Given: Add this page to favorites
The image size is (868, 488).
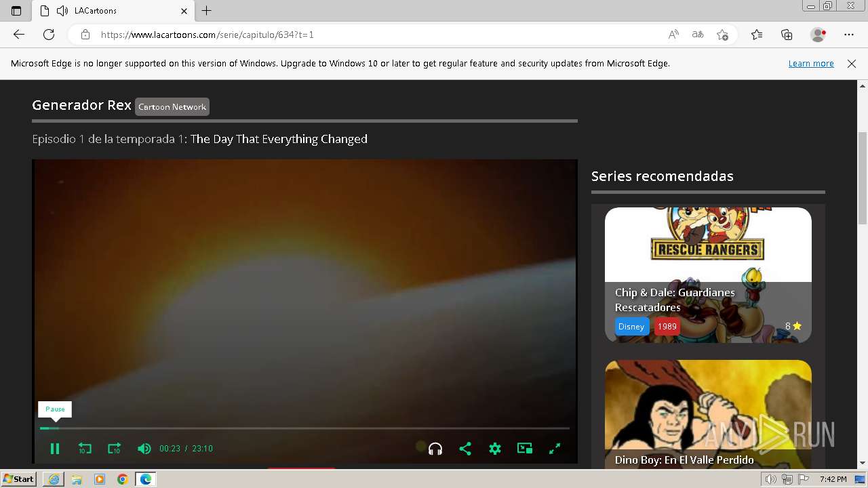Looking at the screenshot, I should (723, 35).
